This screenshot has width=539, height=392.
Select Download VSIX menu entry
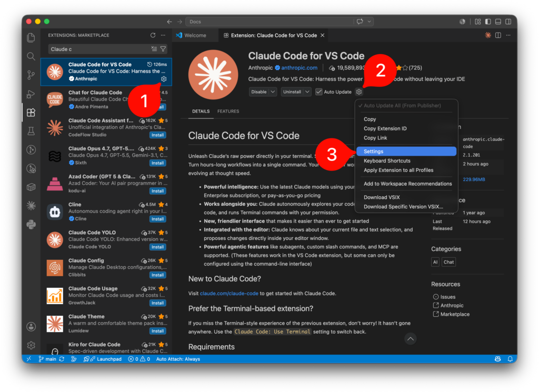(406, 197)
